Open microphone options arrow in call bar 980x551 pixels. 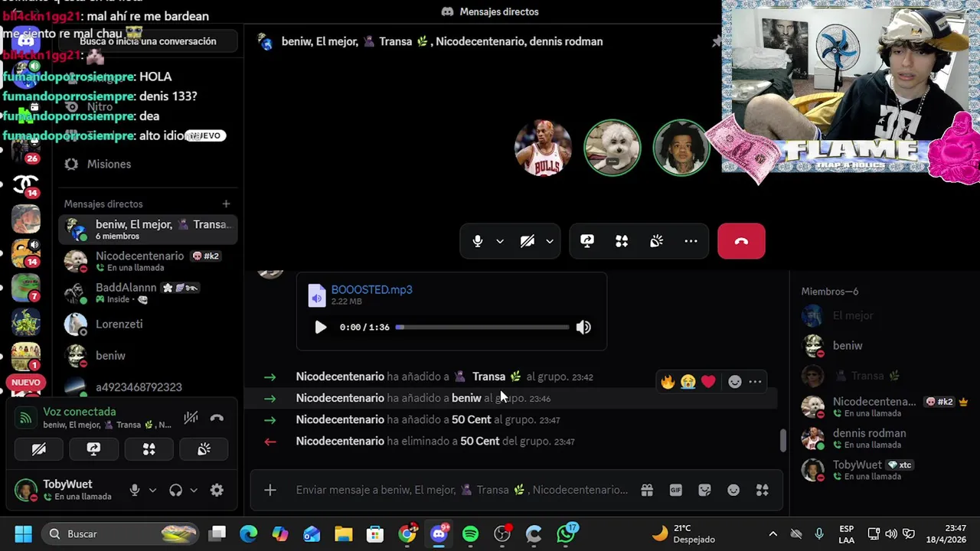pos(500,241)
